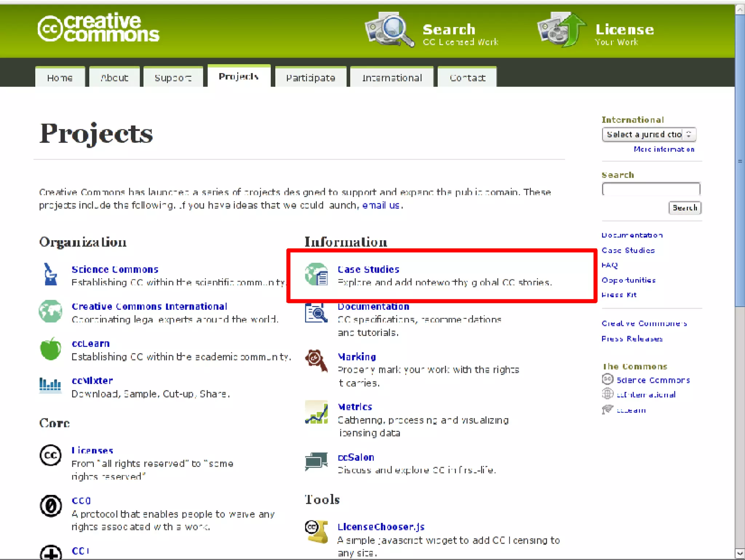Follow the email us link

381,205
